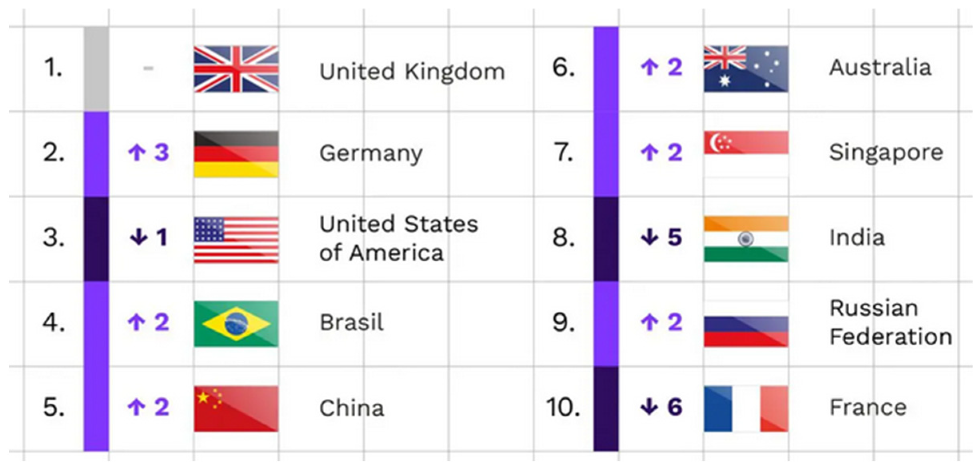Select the India flag icon
Image resolution: width=980 pixels, height=474 pixels.
tap(746, 239)
